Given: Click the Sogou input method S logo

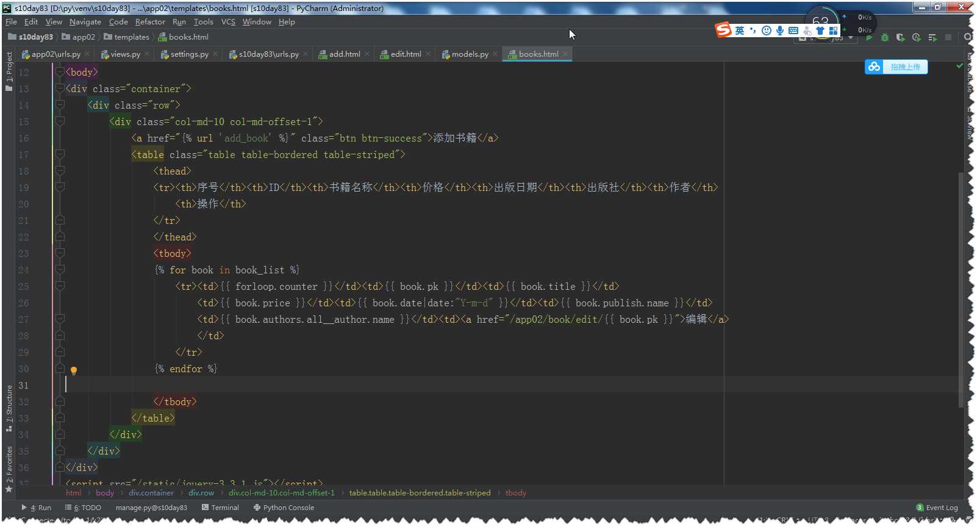Looking at the screenshot, I should [x=723, y=30].
